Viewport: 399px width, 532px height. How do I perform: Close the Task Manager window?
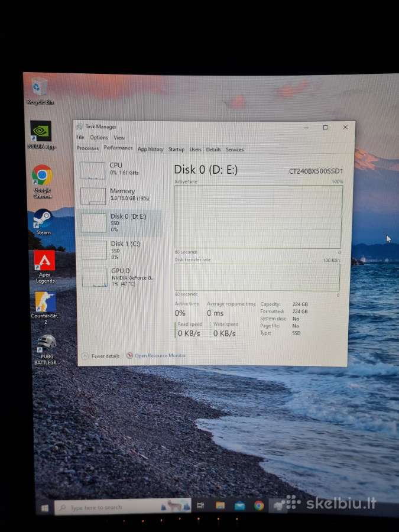coord(345,127)
